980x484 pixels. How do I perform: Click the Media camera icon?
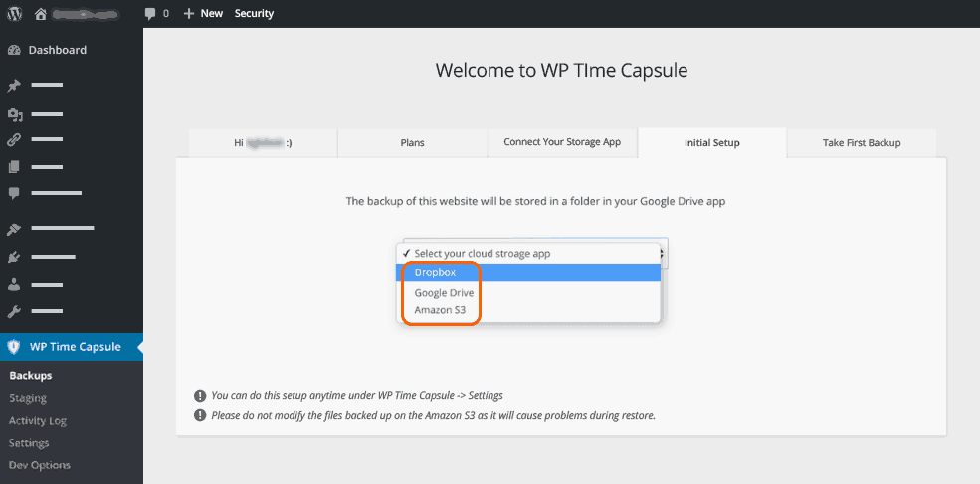coord(14,115)
